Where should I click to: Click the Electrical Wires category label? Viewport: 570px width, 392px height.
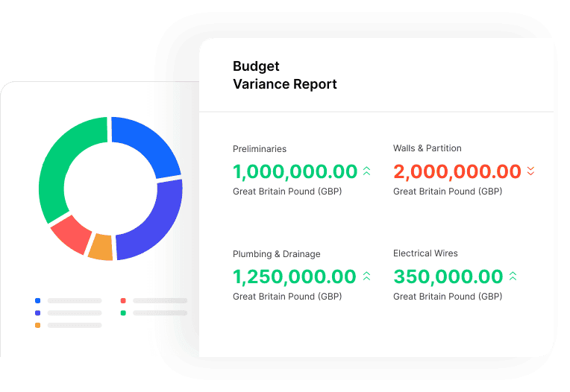pyautogui.click(x=426, y=253)
